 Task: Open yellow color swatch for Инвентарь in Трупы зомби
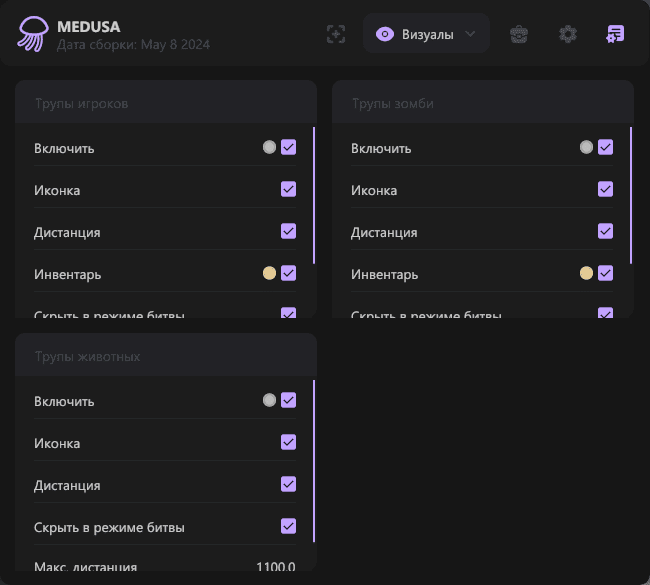(586, 273)
